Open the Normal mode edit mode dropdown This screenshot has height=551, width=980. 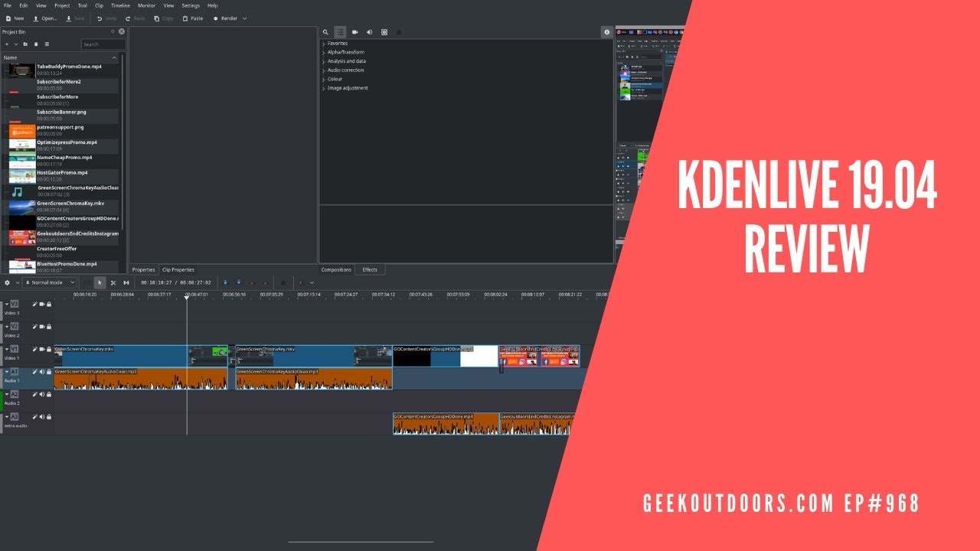[x=50, y=282]
